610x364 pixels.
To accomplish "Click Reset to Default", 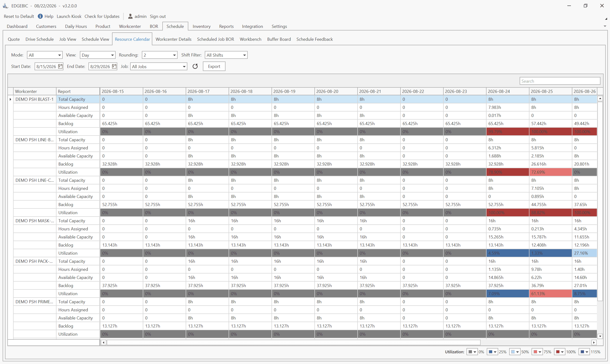I will [x=19, y=16].
